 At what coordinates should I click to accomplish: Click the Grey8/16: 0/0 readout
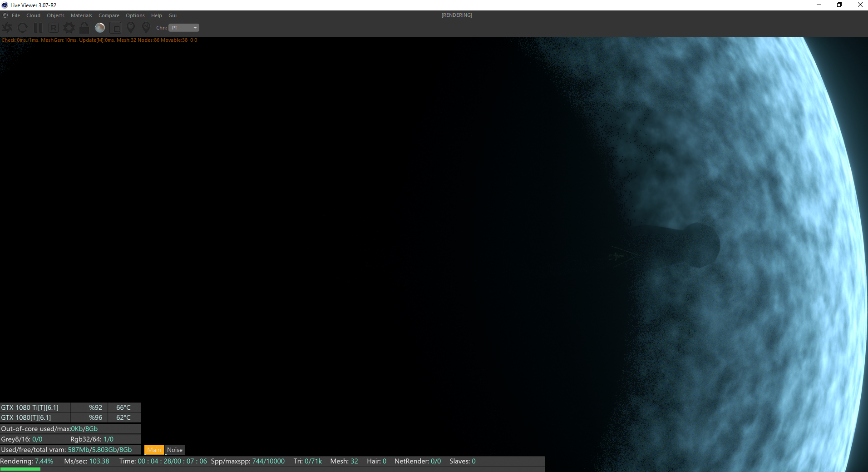tap(22, 439)
